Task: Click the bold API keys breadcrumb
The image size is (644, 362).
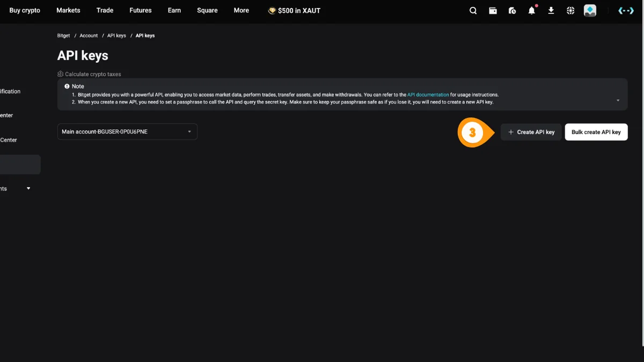Action: click(x=145, y=35)
